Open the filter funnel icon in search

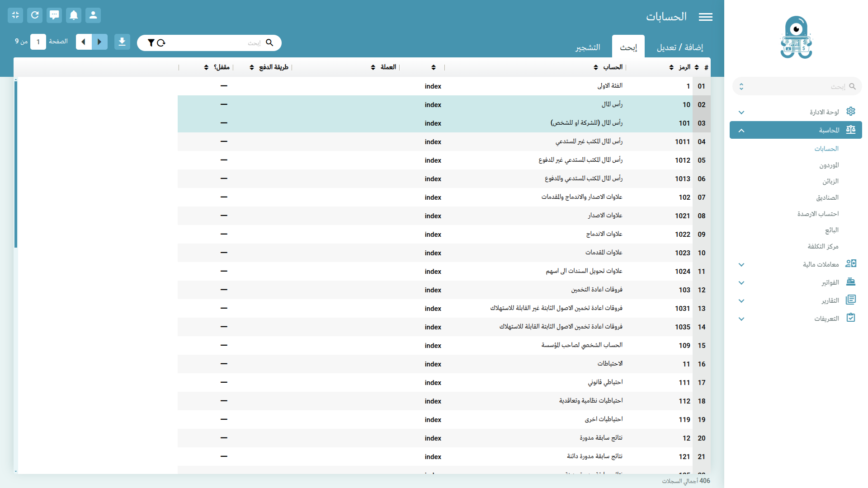point(151,43)
